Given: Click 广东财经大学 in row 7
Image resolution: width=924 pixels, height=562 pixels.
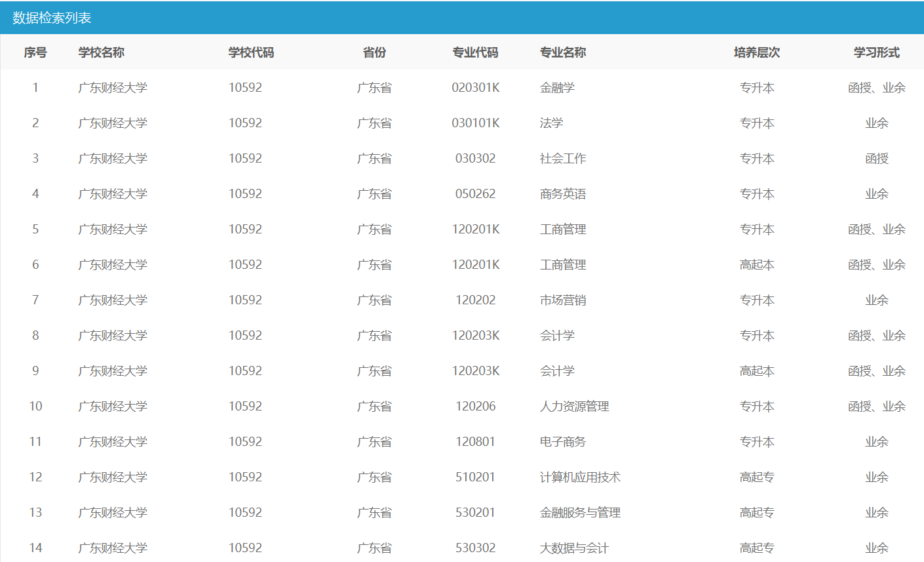Looking at the screenshot, I should (x=113, y=300).
